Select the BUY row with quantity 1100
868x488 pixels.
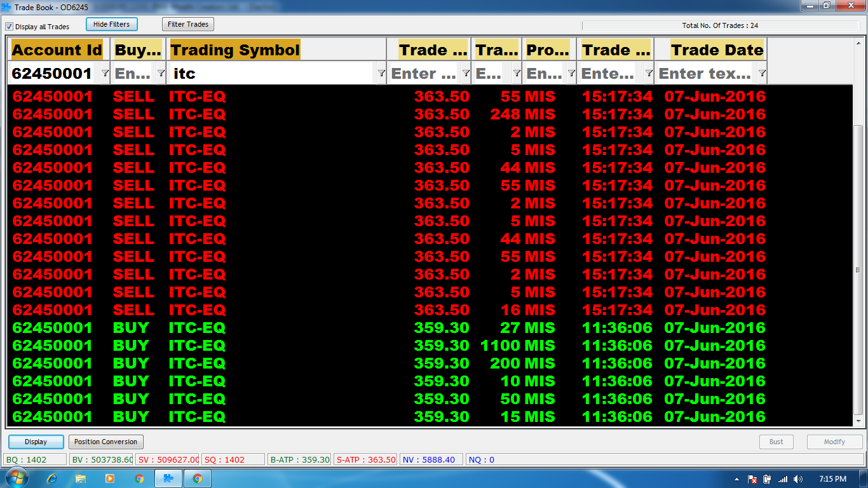click(x=430, y=346)
